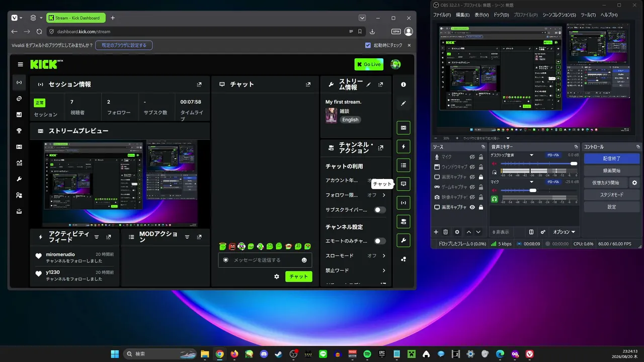
Task: Enable the 起動時にチェック checkbox in Vivaldi
Action: (368, 45)
